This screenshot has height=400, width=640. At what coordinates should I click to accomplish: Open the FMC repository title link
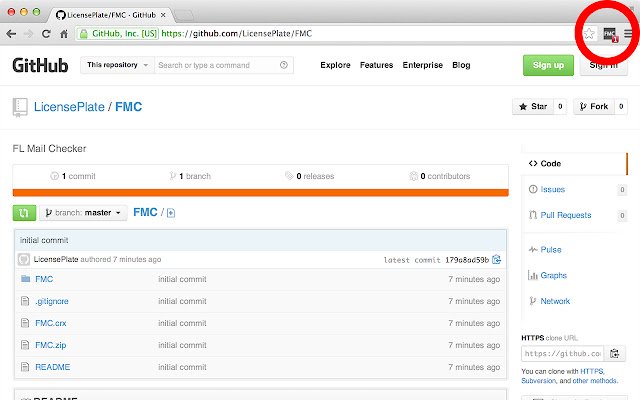tap(129, 107)
